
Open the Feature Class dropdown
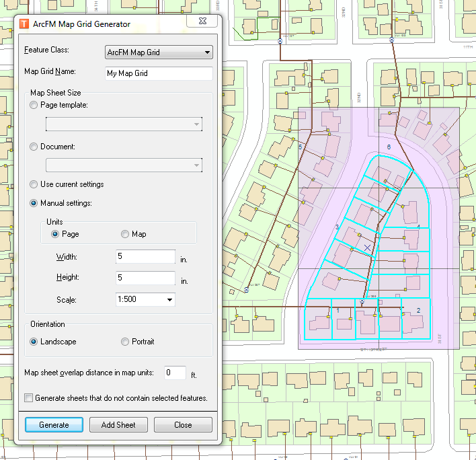159,52
